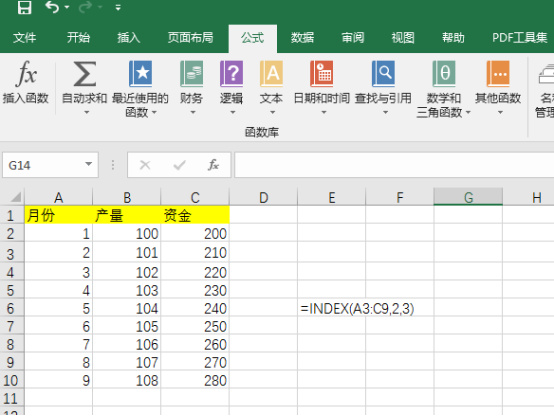The height and width of the screenshot is (416, 554).
Task: Expand the undo history dropdown arrow
Action: pyautogui.click(x=67, y=7)
